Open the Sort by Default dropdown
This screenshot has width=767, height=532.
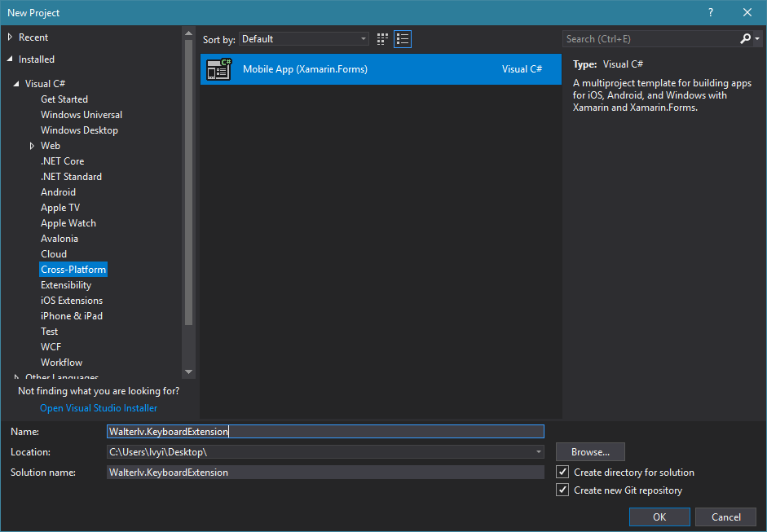coord(304,39)
